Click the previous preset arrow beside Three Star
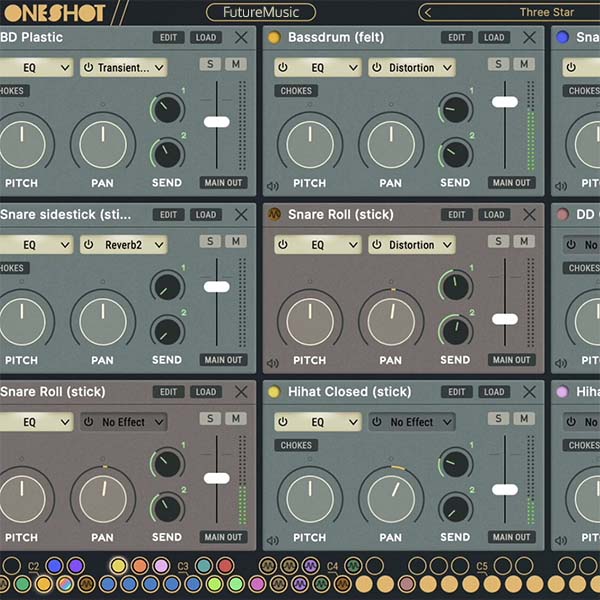 pos(428,13)
